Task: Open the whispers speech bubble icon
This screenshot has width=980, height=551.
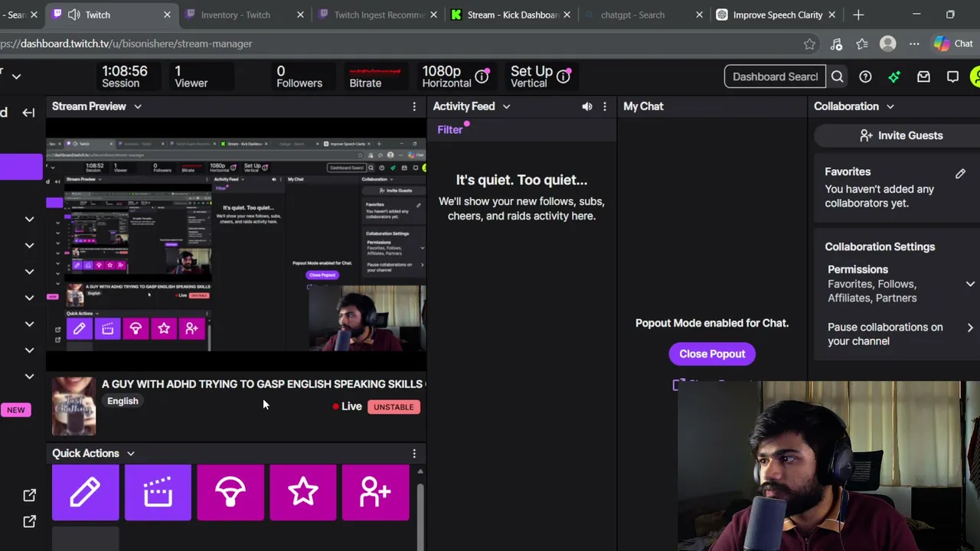Action: coord(952,77)
